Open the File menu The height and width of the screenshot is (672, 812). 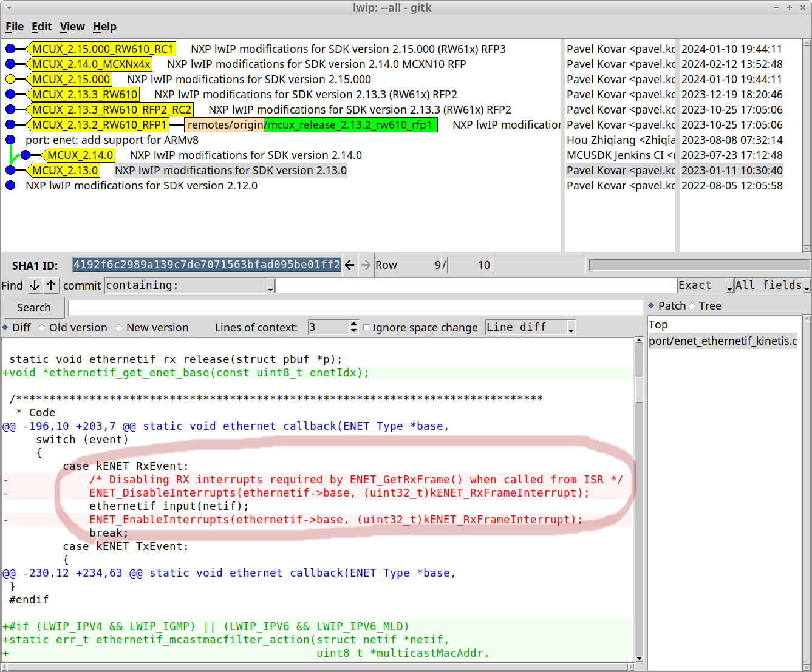tap(14, 27)
